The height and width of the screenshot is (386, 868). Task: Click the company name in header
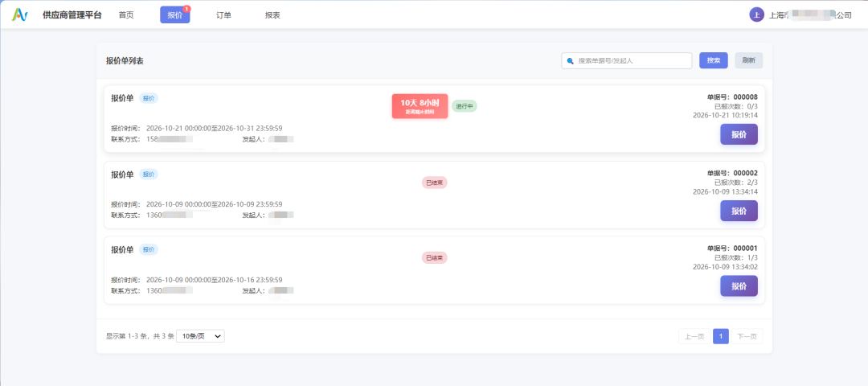tap(810, 15)
